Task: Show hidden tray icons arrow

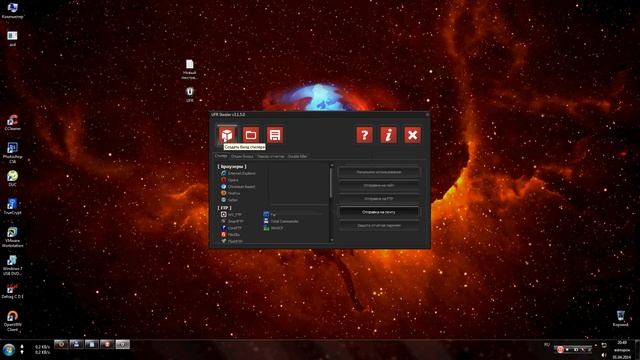Action: (x=596, y=345)
